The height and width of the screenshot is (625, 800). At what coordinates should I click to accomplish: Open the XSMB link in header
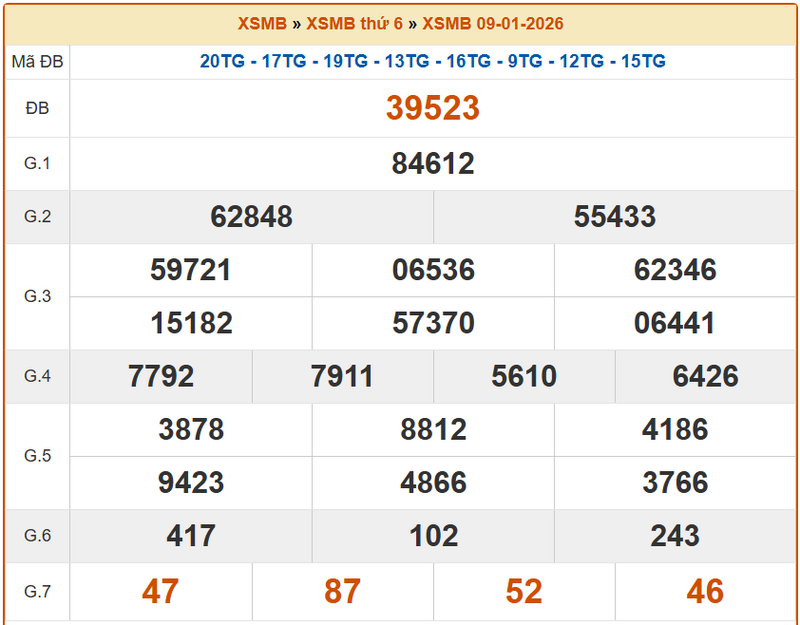click(x=262, y=23)
